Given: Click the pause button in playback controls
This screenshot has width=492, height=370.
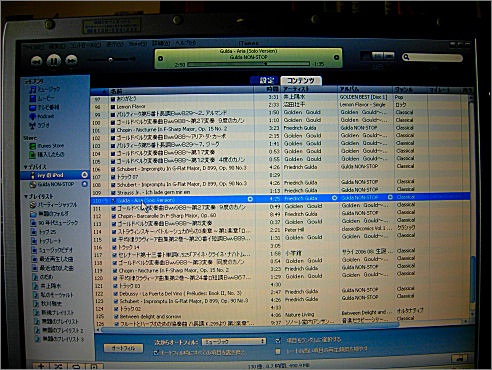Looking at the screenshot, I should [54, 61].
